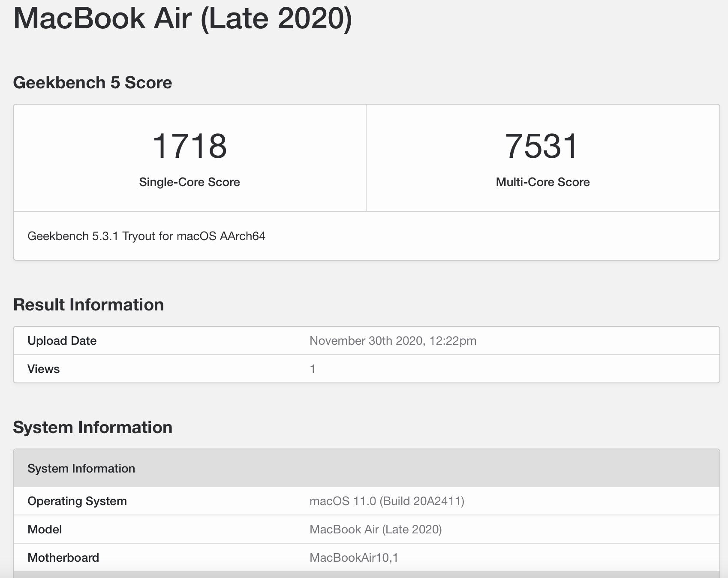Click the Operating System row label

[x=77, y=501]
